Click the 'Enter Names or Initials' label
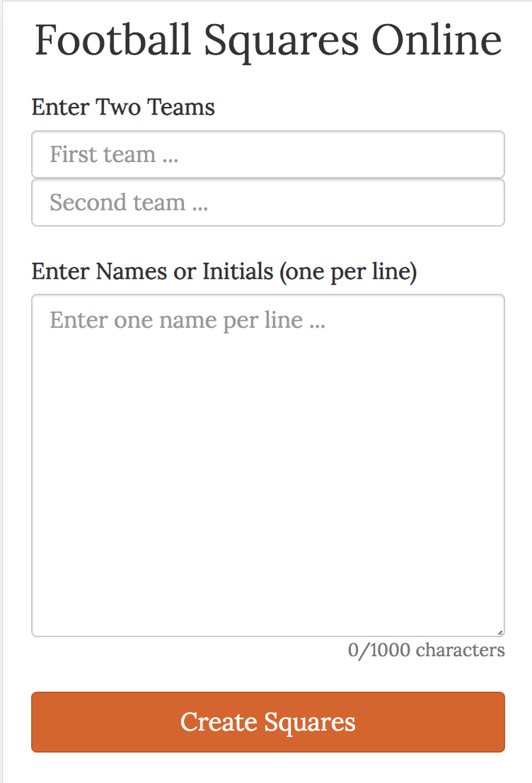The width and height of the screenshot is (532, 783). tap(224, 271)
